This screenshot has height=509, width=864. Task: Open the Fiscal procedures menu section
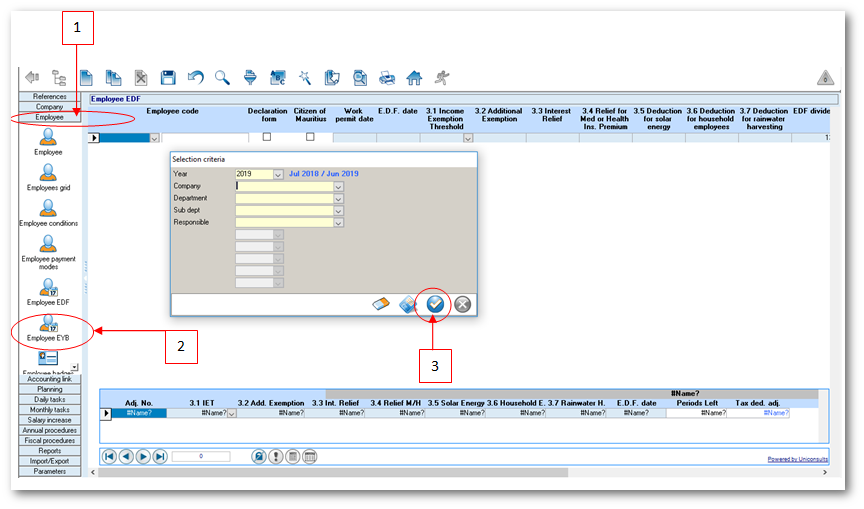point(48,440)
